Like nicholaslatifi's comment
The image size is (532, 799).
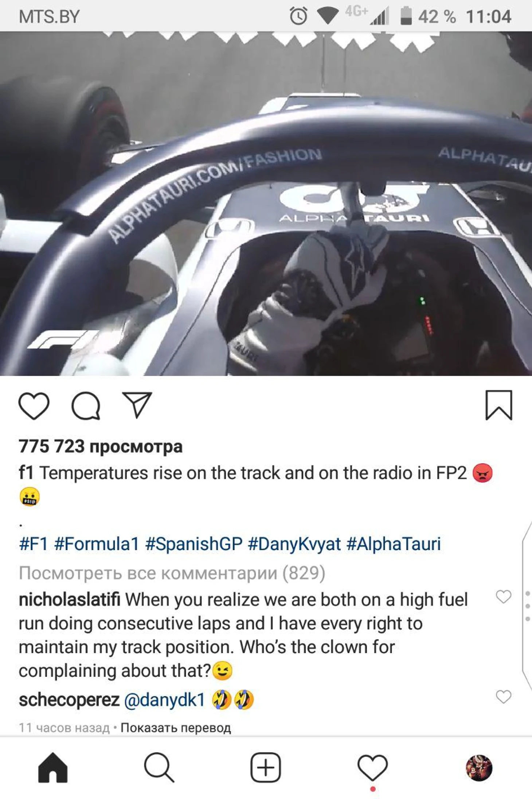504,597
